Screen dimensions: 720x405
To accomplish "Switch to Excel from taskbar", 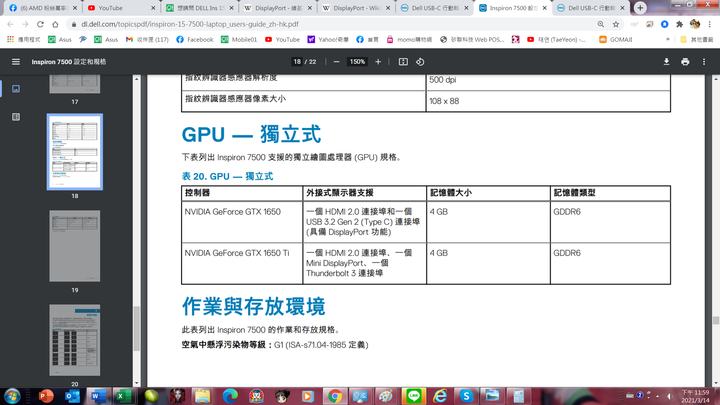I will click(123, 396).
